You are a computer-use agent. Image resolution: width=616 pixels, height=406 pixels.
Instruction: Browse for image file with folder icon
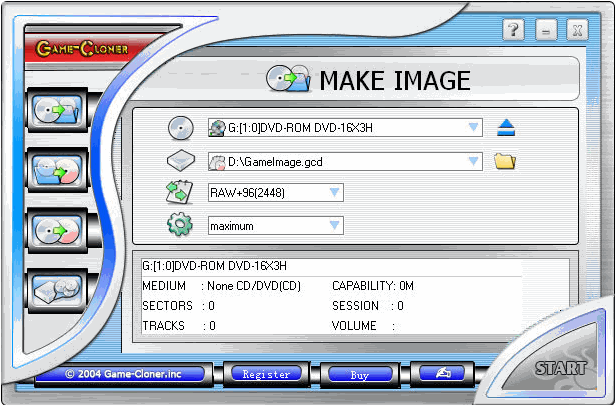point(505,162)
